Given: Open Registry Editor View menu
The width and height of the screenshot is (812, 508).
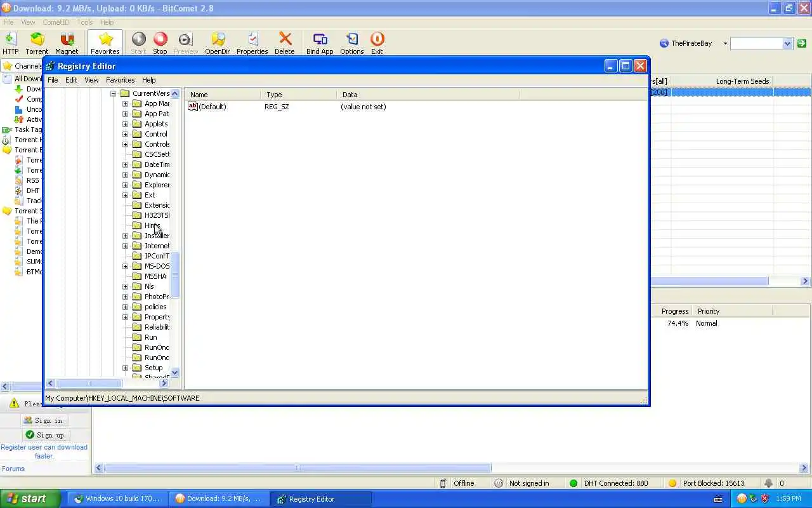Looking at the screenshot, I should tap(91, 80).
